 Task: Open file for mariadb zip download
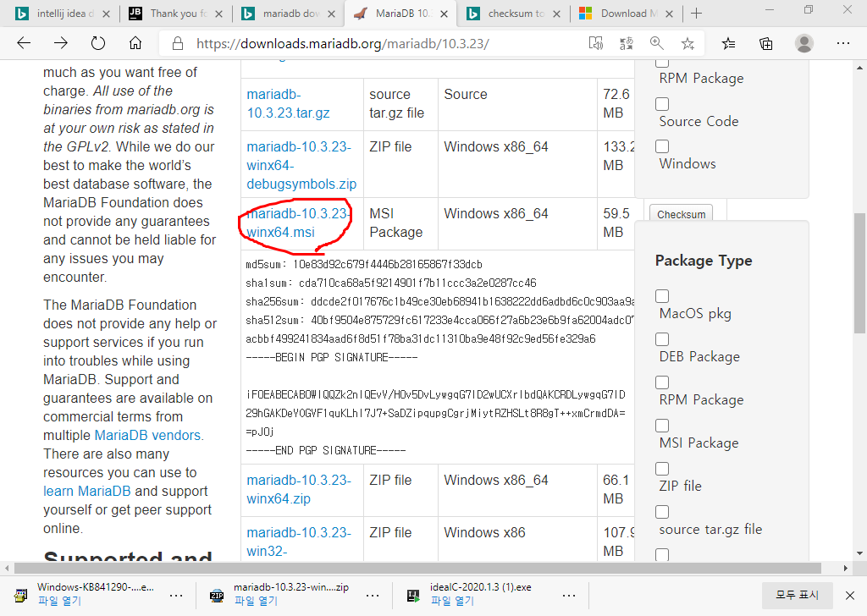coord(256,601)
